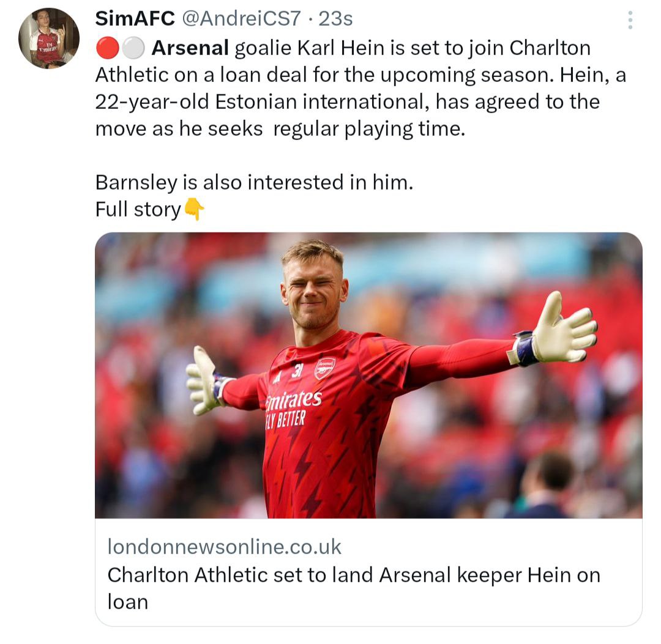Click the Emirates Fly Better shirt logo
Viewport: 661px width, 644px height.
pyautogui.click(x=293, y=408)
